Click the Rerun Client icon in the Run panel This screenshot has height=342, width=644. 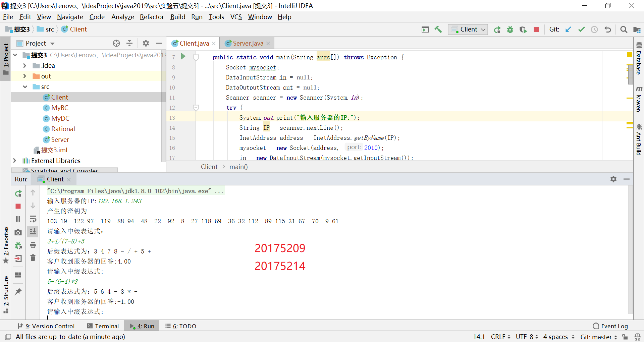[18, 193]
